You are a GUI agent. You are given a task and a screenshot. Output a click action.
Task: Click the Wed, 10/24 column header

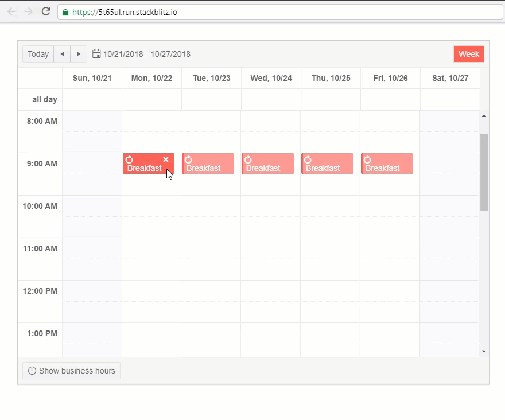(x=271, y=78)
